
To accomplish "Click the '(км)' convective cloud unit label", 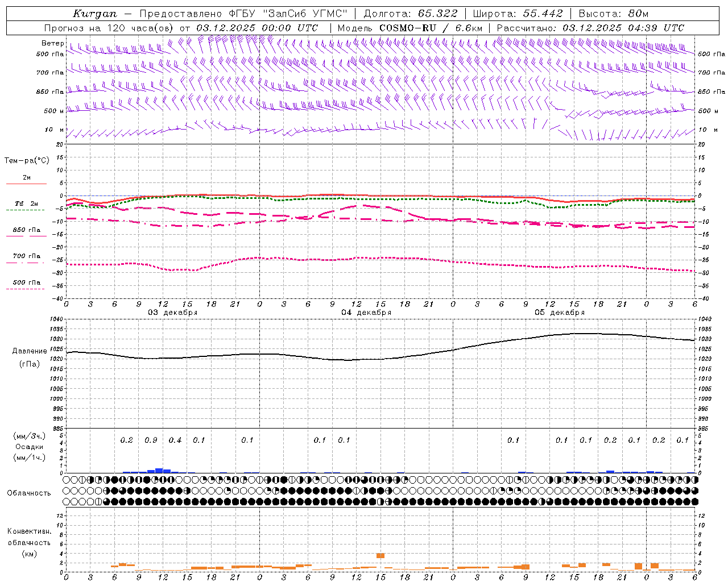I will point(29,553).
